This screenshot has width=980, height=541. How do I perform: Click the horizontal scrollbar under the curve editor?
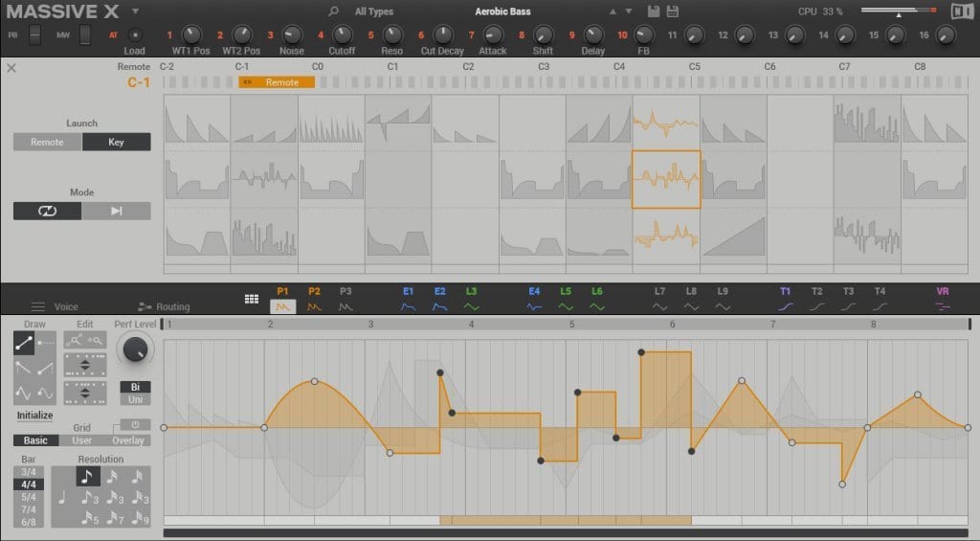pyautogui.click(x=566, y=533)
